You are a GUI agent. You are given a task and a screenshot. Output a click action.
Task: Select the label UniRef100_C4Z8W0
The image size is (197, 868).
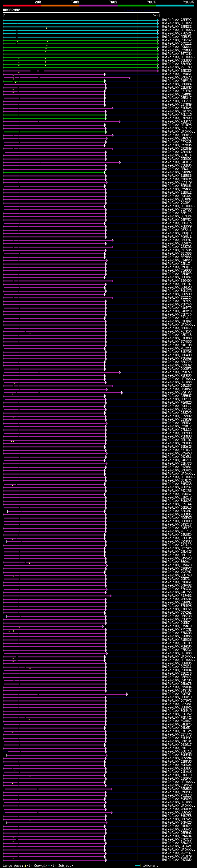click(x=176, y=860)
